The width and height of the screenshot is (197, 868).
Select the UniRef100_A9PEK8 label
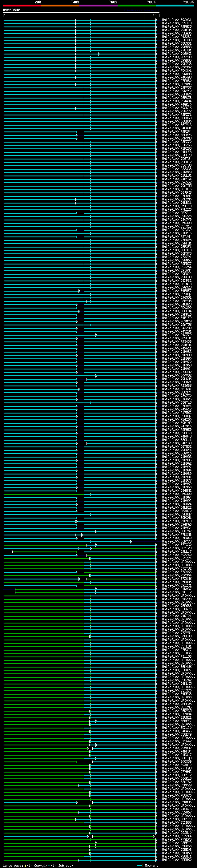click(176, 433)
